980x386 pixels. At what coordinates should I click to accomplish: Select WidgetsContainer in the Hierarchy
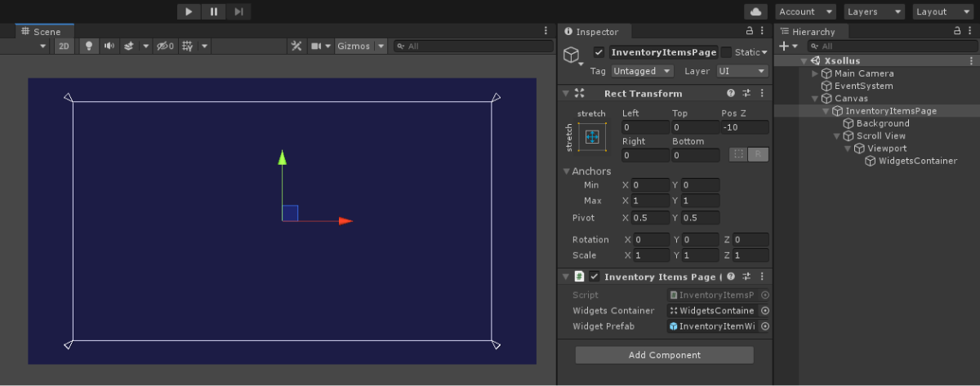917,162
